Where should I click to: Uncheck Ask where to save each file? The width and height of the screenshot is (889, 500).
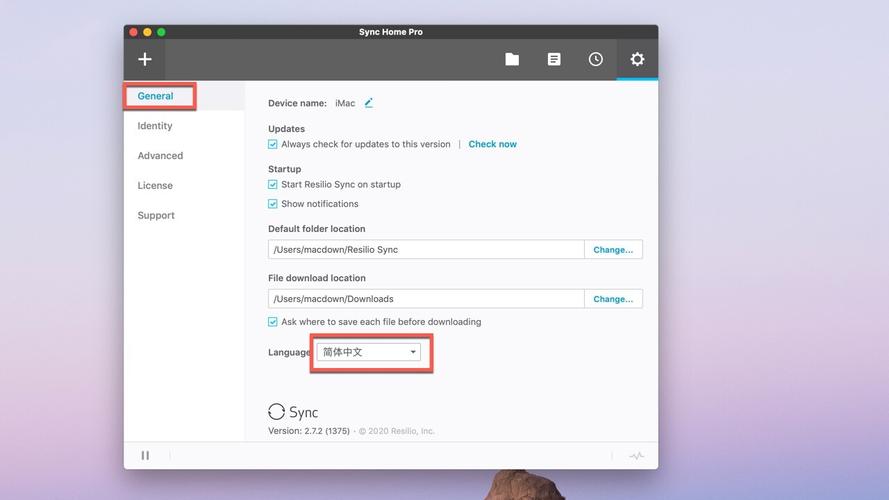pyautogui.click(x=273, y=321)
